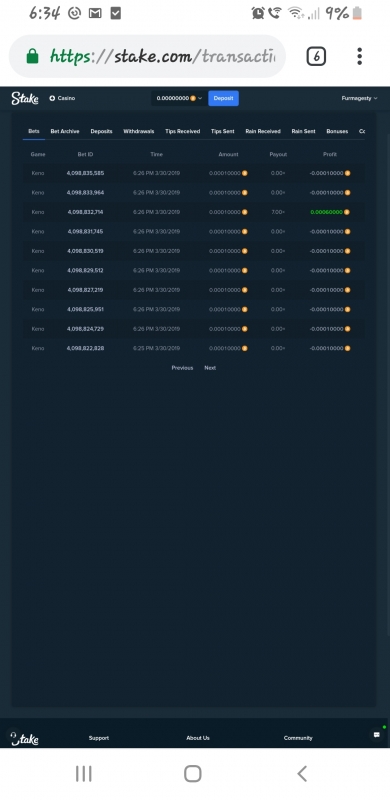Open the Tips Sent tab

pos(223,131)
